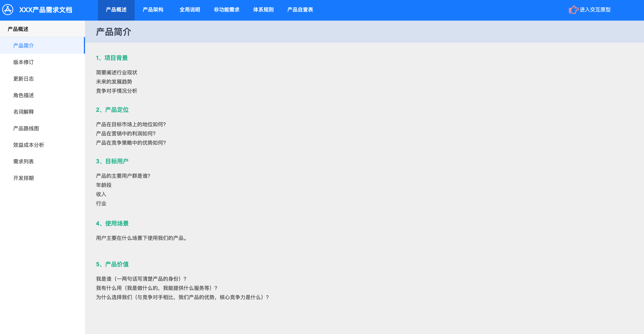
Task: Click the 行业 line
Action: [x=101, y=203]
